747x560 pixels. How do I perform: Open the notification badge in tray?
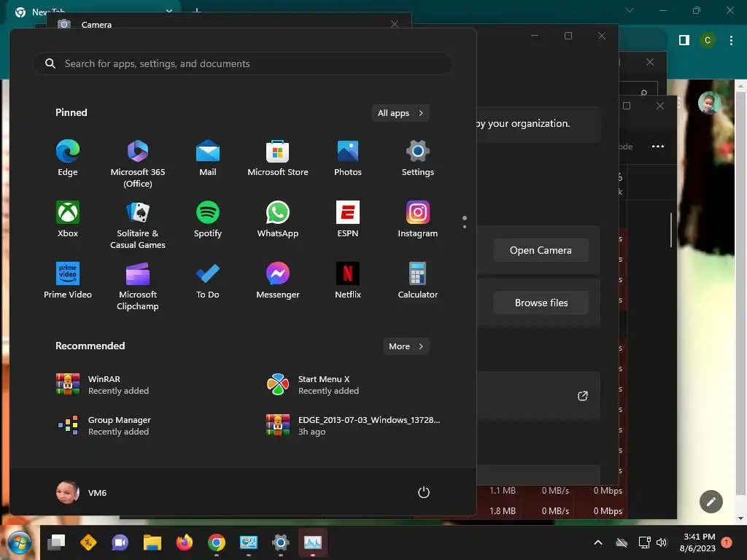(x=727, y=542)
